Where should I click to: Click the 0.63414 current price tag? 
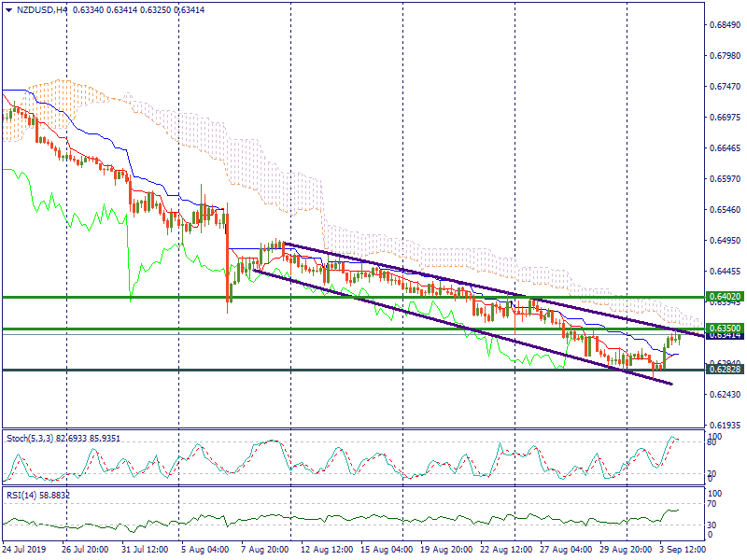[x=722, y=336]
